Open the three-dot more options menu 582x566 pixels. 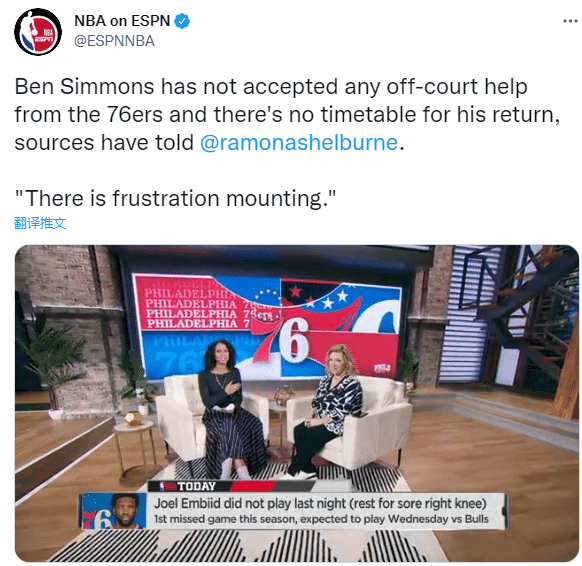point(570,21)
